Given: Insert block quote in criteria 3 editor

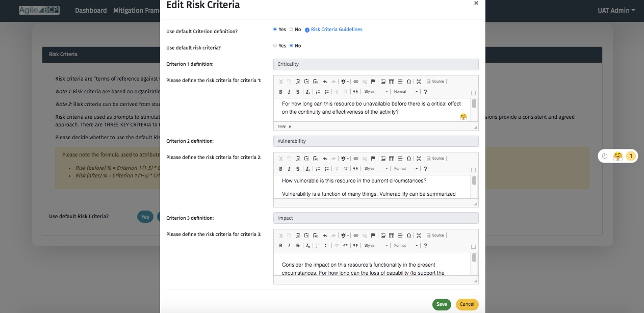Looking at the screenshot, I should click(355, 246).
